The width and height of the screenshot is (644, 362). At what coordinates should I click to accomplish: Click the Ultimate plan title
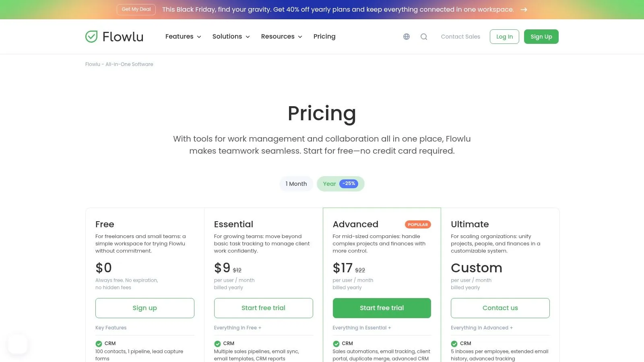point(470,224)
